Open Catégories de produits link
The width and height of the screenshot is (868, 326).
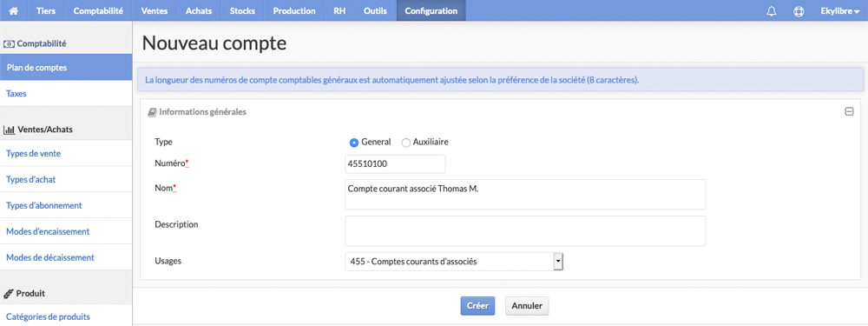tap(66, 317)
